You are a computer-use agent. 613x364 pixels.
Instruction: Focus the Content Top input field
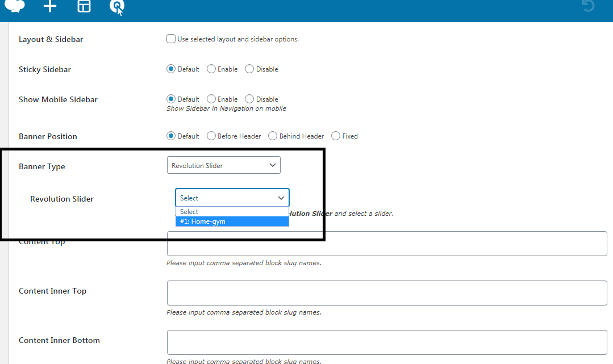(x=387, y=244)
